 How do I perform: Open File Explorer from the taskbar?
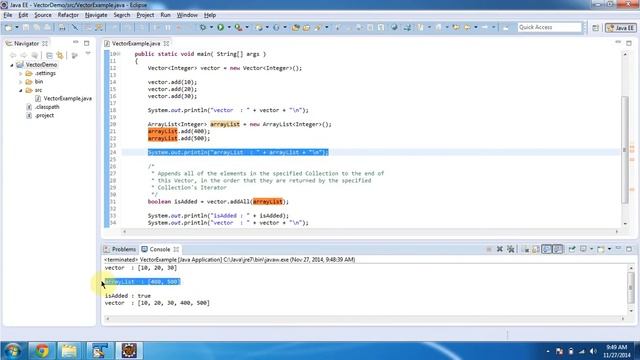coord(69,351)
